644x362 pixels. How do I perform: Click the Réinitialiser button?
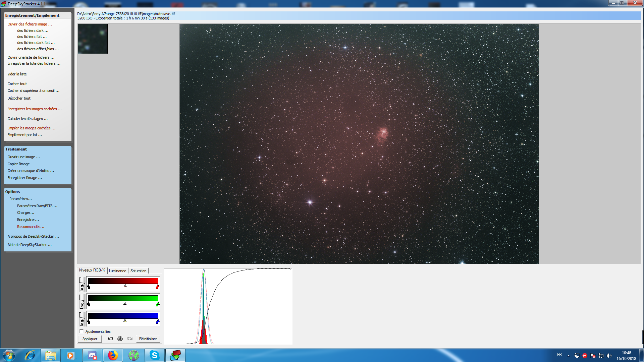(148, 339)
